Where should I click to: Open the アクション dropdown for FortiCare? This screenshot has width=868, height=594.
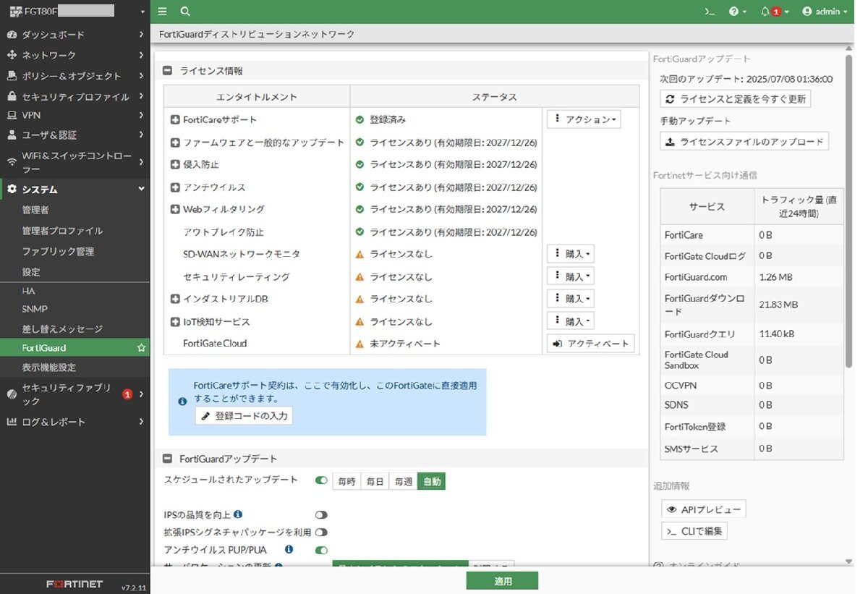point(584,119)
